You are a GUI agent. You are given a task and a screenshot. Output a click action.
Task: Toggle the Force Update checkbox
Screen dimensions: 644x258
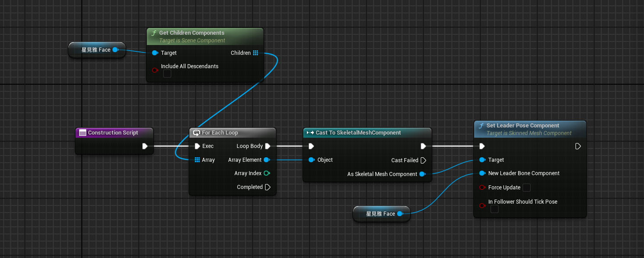click(527, 188)
